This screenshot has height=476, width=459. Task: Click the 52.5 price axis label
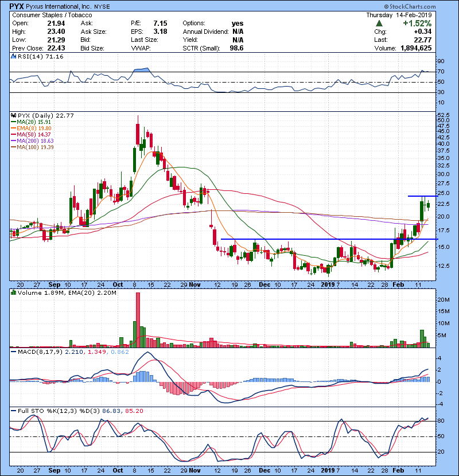(444, 115)
